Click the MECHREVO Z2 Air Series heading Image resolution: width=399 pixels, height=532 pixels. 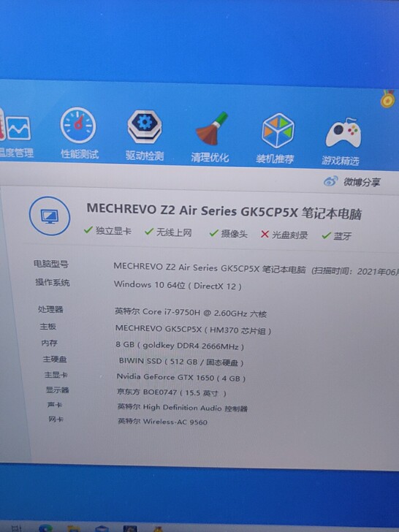tap(224, 211)
